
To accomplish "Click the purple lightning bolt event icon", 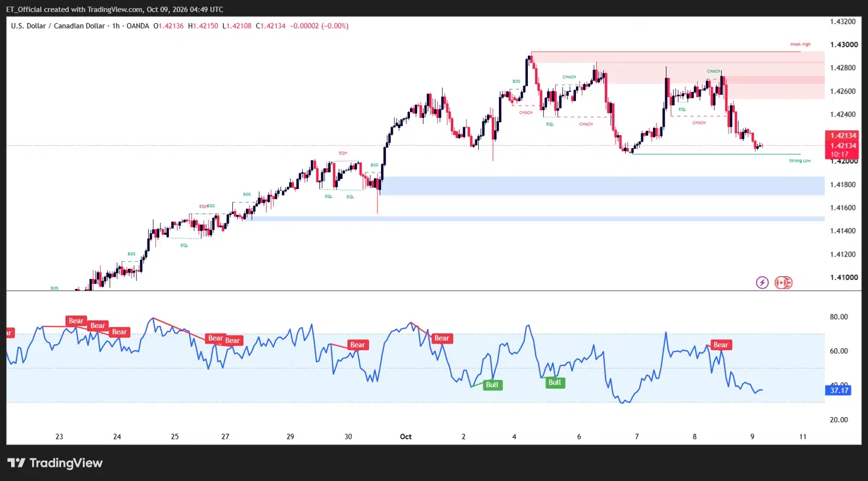I will point(762,283).
